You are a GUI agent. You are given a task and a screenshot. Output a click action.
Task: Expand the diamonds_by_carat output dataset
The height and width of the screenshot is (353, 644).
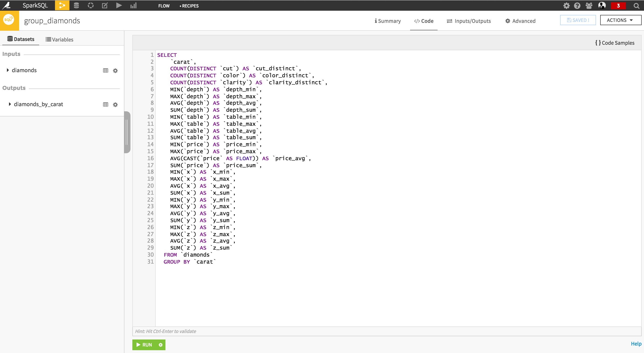tap(10, 104)
